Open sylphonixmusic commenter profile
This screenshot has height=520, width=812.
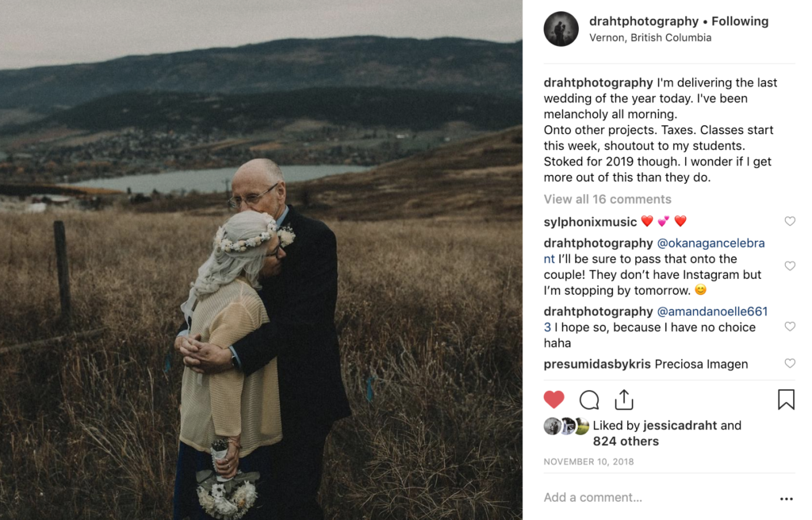pos(590,222)
